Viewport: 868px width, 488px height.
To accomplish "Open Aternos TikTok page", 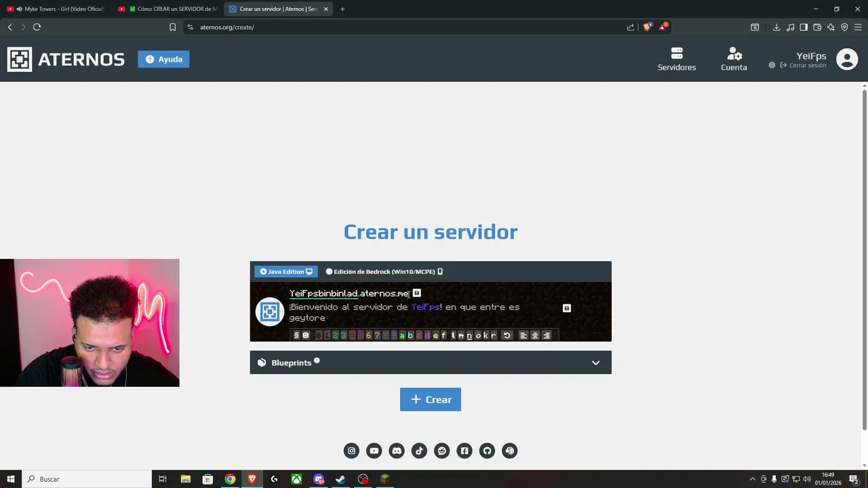I will (419, 451).
